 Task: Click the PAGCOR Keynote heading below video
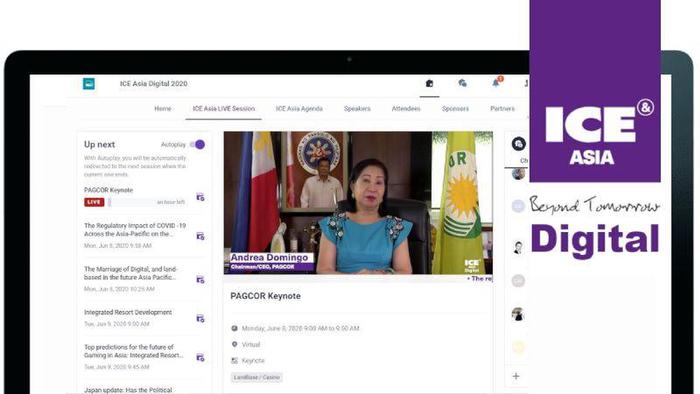pyautogui.click(x=265, y=296)
